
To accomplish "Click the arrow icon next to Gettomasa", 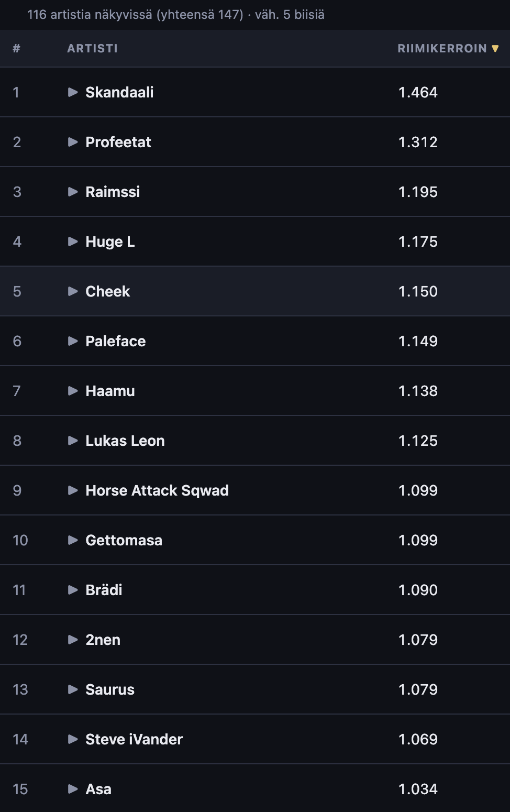I will pos(73,540).
